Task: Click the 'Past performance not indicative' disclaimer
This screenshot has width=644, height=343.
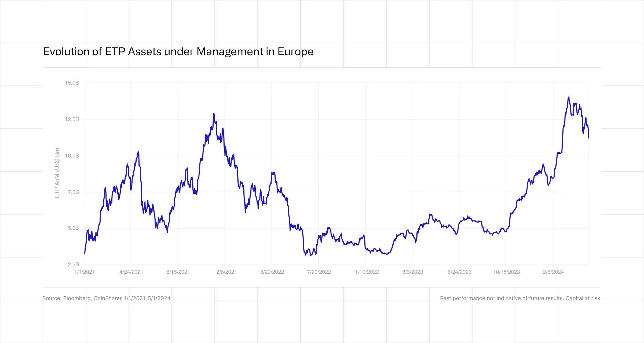Action: tap(521, 299)
